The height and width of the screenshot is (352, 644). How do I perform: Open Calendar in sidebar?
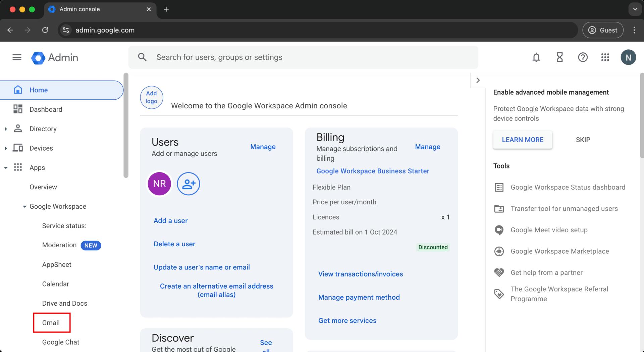pyautogui.click(x=55, y=284)
